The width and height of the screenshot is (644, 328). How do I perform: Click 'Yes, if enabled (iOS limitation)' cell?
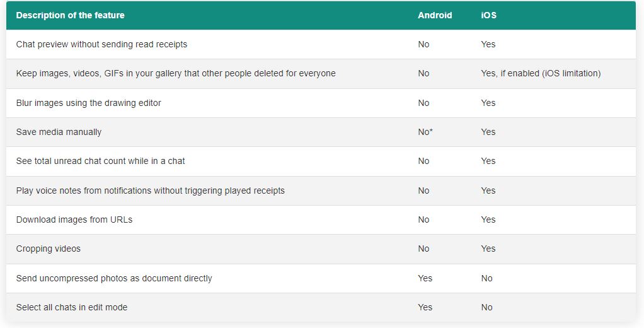pyautogui.click(x=541, y=73)
